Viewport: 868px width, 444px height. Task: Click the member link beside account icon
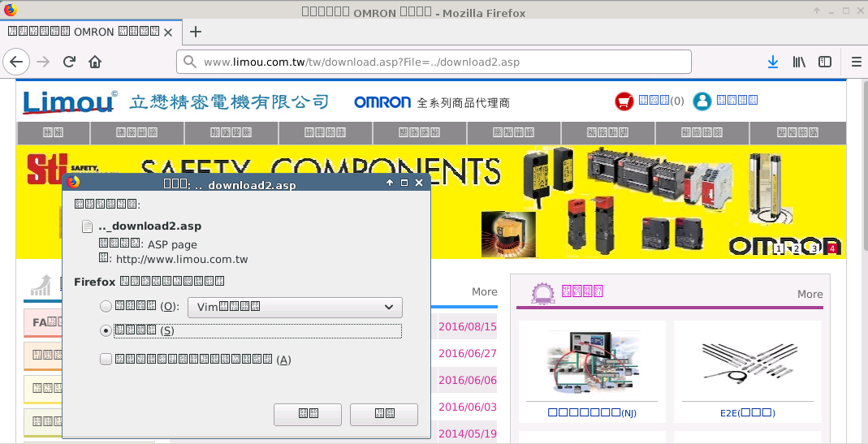pos(736,100)
